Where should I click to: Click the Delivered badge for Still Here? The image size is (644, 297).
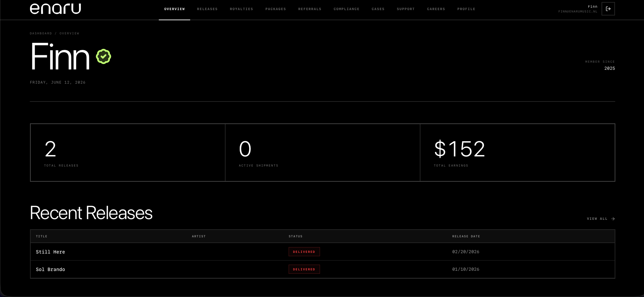click(304, 252)
